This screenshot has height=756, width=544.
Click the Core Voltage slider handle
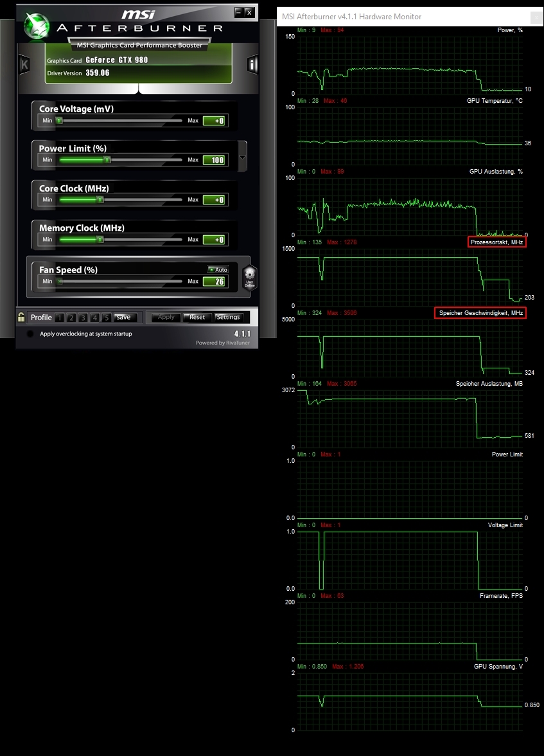59,121
